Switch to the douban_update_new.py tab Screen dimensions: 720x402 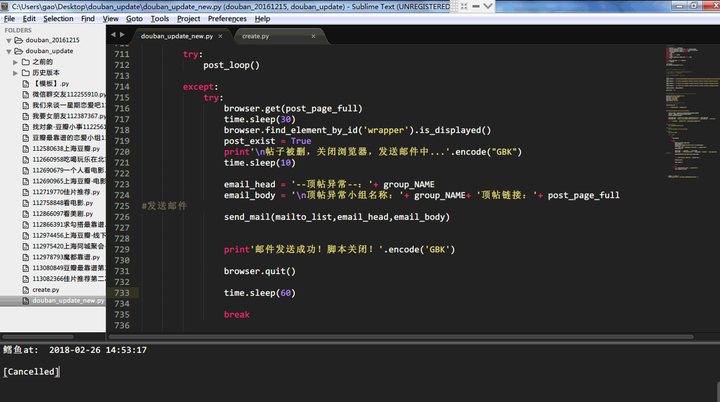pyautogui.click(x=177, y=36)
